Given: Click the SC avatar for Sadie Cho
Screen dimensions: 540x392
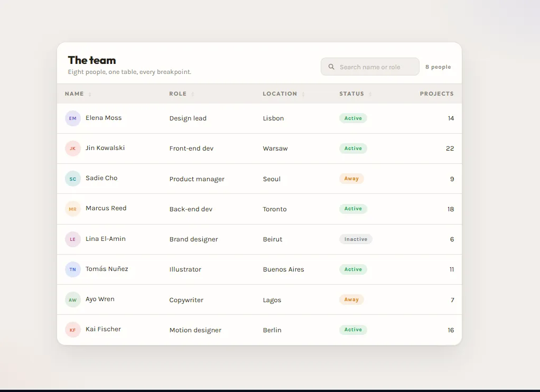Looking at the screenshot, I should 73,179.
